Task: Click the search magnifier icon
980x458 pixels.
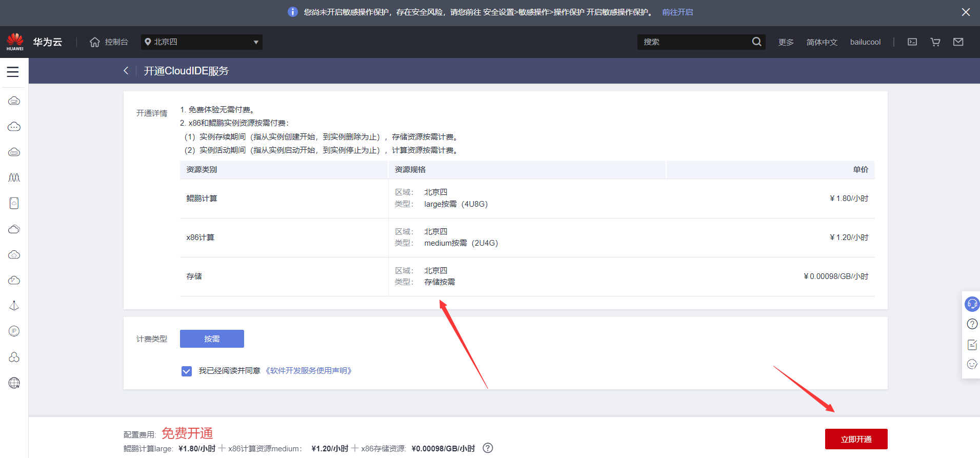Action: point(757,42)
